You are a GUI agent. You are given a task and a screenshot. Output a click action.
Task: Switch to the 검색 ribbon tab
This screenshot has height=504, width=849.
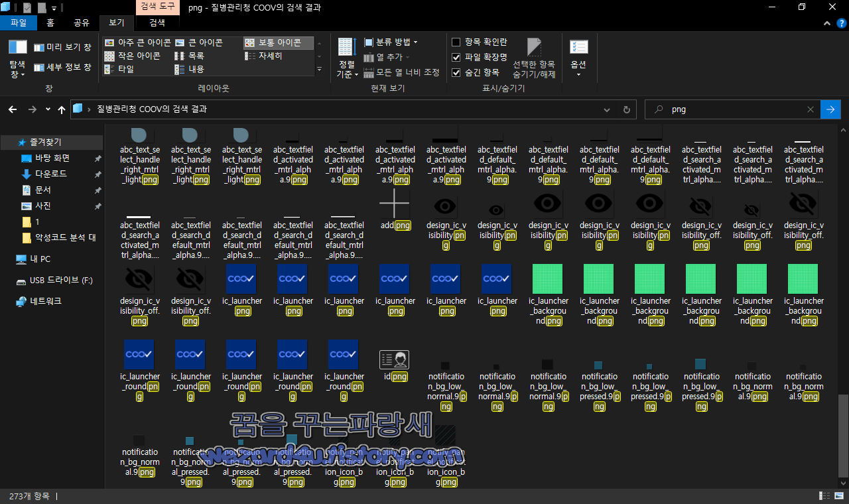click(157, 23)
